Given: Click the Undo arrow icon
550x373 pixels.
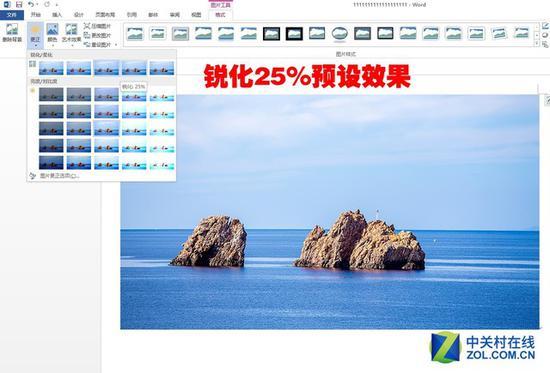Looking at the screenshot, I should (31, 5).
